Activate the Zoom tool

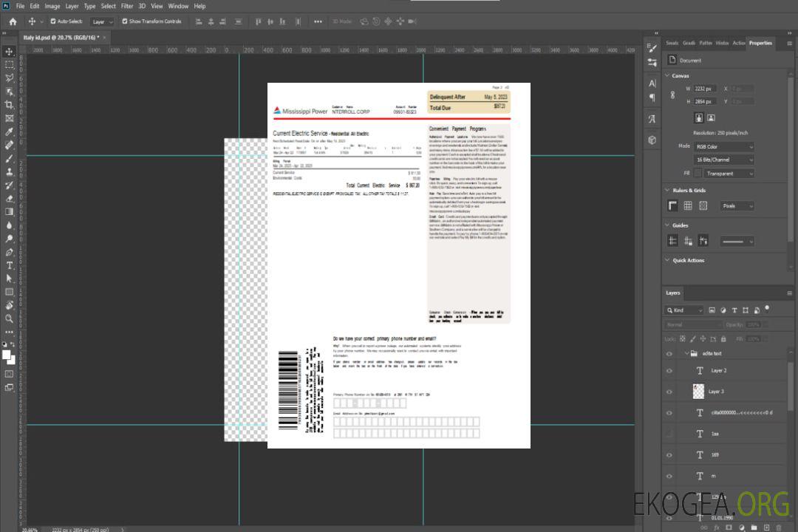point(10,318)
